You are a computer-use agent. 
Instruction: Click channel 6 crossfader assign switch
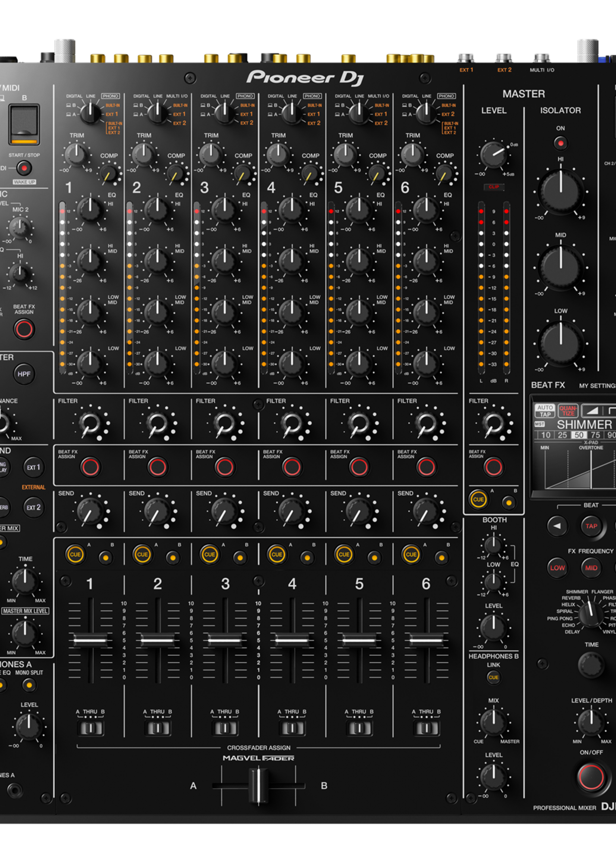tap(426, 728)
